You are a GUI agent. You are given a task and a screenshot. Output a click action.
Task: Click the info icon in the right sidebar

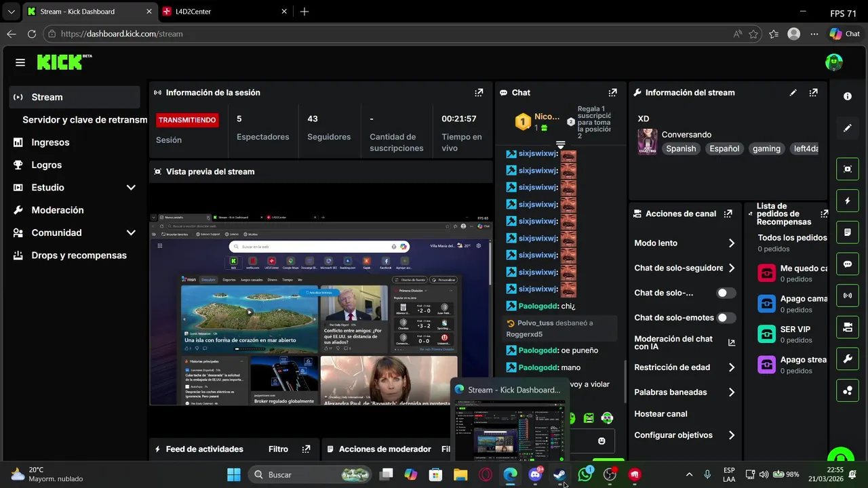(848, 97)
